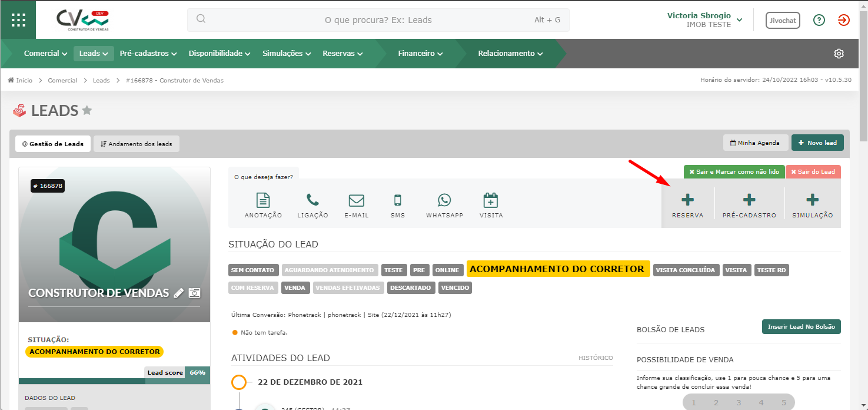The height and width of the screenshot is (410, 868).
Task: Rate sale possibility as 1
Action: [x=694, y=403]
